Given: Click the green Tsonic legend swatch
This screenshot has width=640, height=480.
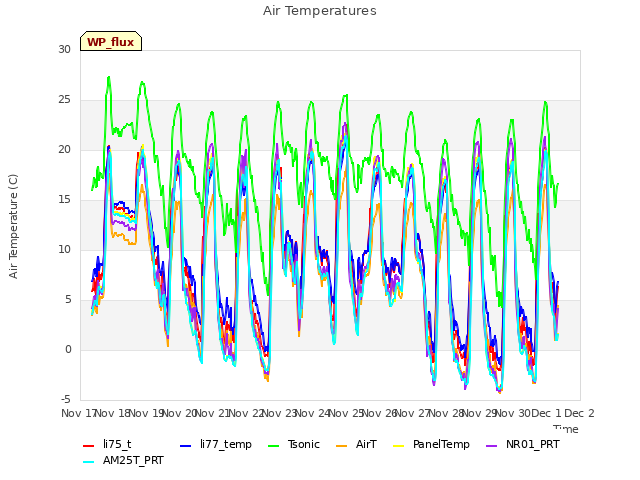Looking at the screenshot, I should [273, 446].
